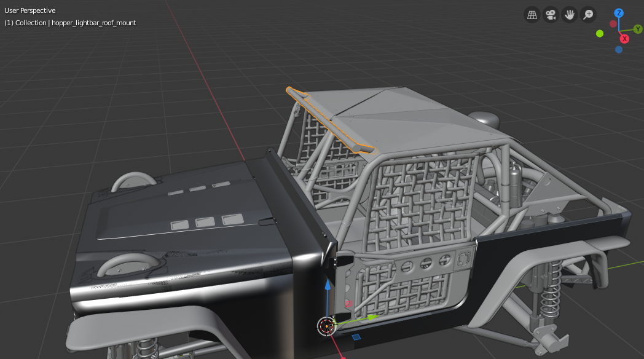Toggle perspective/orthographic view grid icon

pos(532,15)
